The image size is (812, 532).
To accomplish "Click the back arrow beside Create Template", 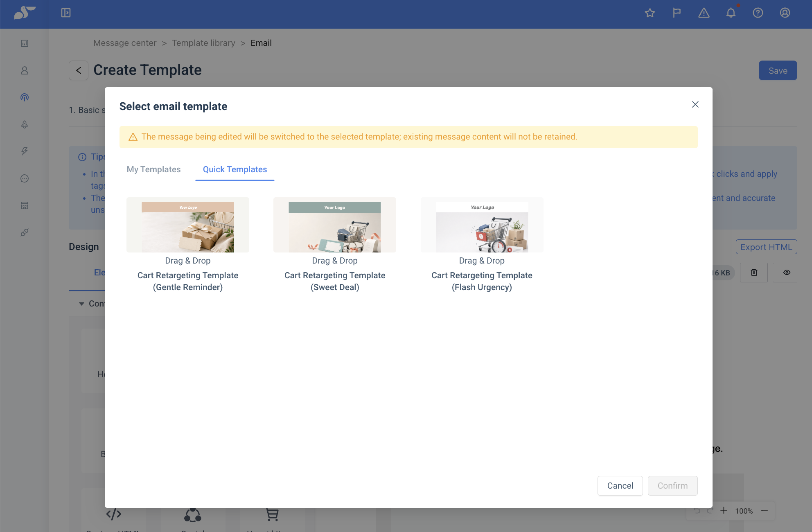I will click(x=79, y=70).
